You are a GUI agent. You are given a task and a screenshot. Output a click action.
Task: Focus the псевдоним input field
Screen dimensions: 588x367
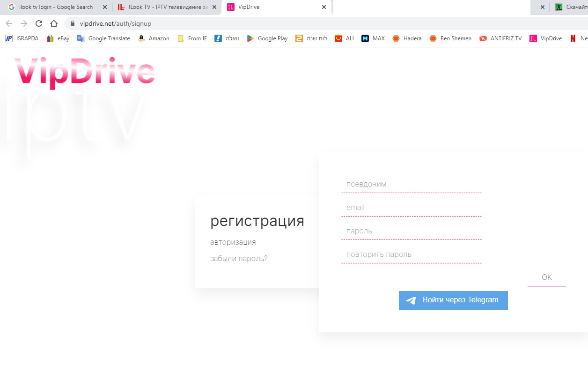point(411,184)
